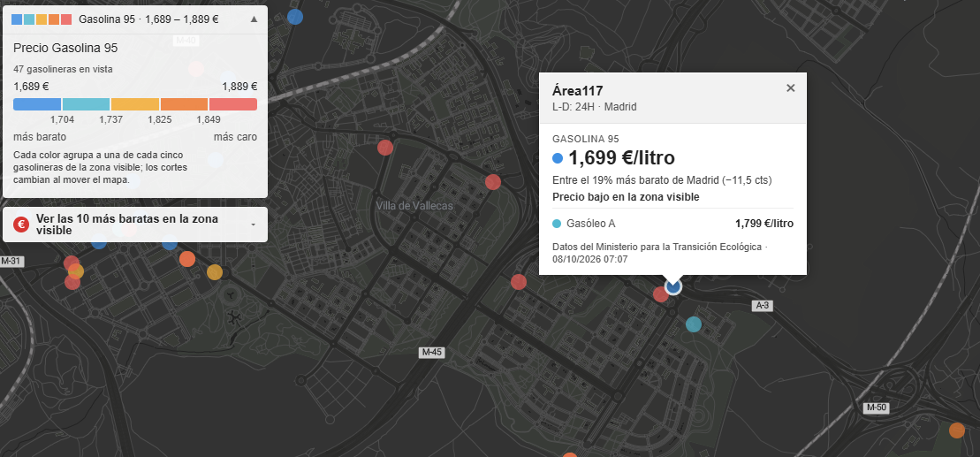Click legend header 'Gasolina 95 · 1,689 – 1,889 €'
980x457 pixels.
[148, 19]
